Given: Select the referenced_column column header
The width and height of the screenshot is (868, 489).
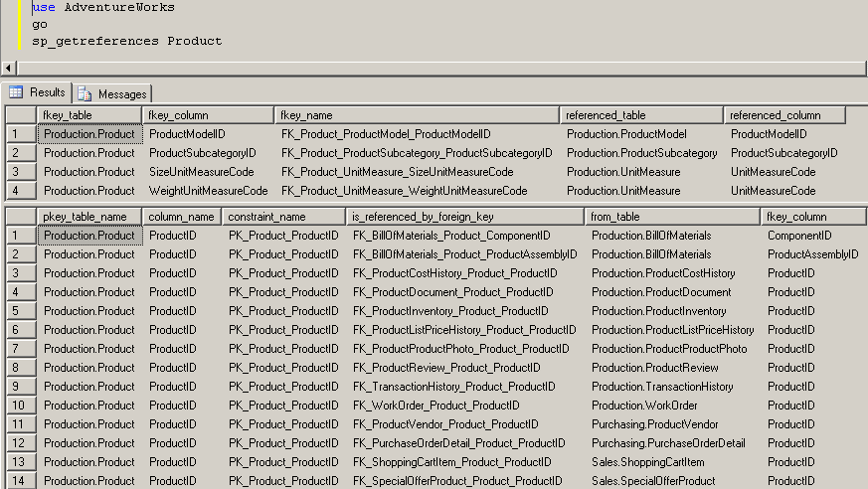Looking at the screenshot, I should point(784,115).
